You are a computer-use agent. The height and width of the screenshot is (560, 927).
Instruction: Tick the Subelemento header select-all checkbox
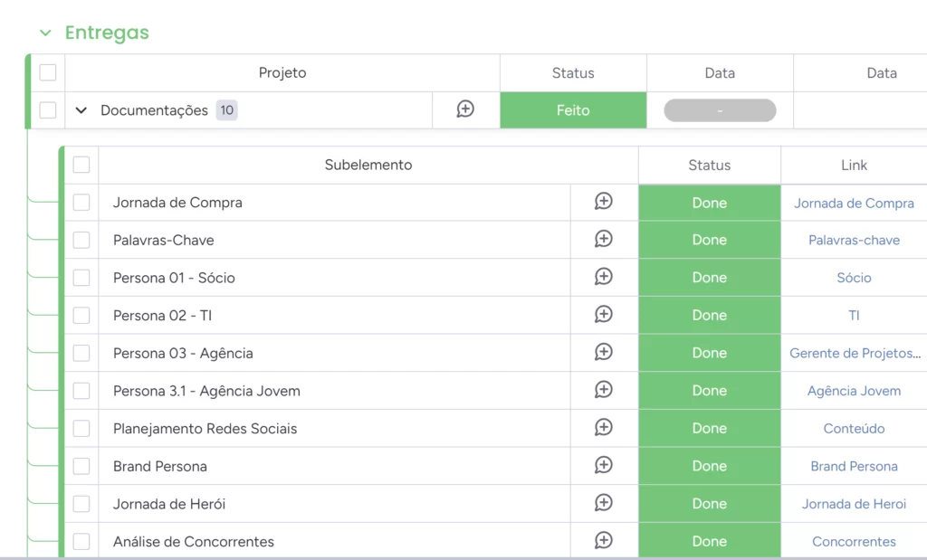[81, 165]
